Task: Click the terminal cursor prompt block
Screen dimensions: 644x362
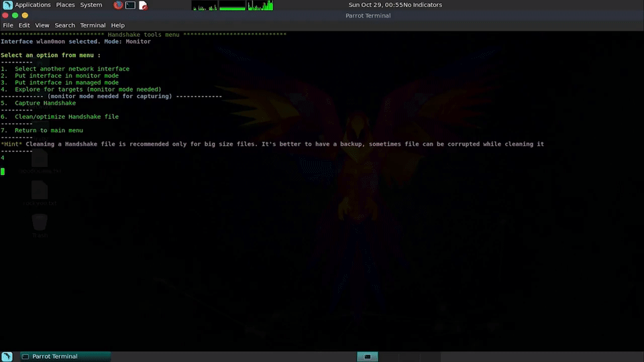Action: tap(3, 172)
